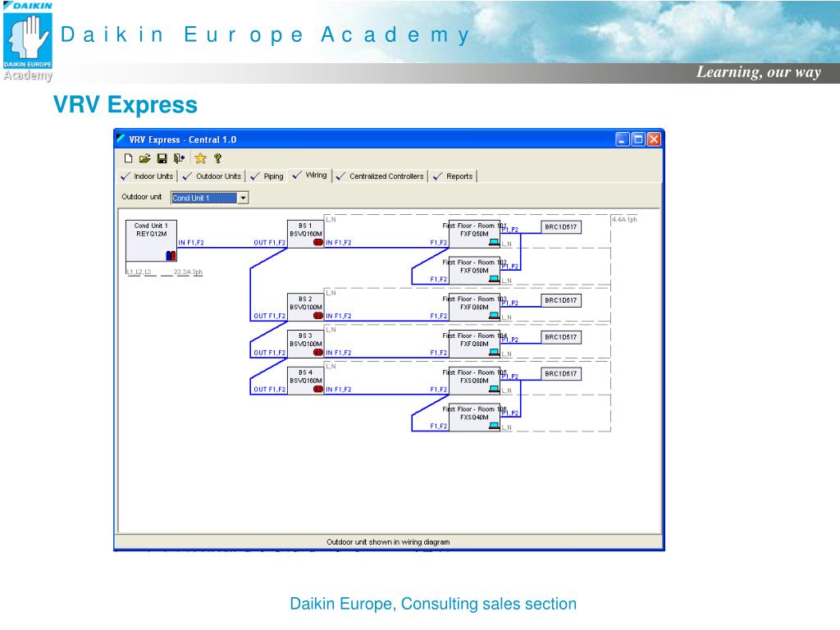Click the blue-red icon in Cond Unit 1 box
Viewport: 840px width, 630px height.
click(171, 256)
